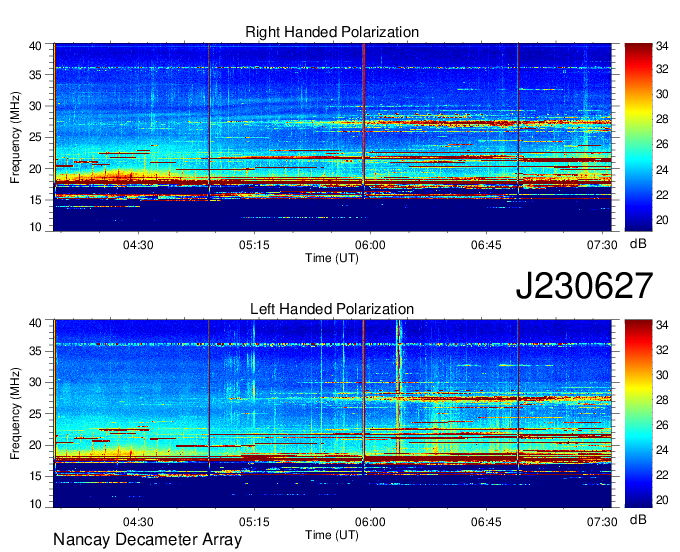This screenshot has height=552, width=680.
Task: Click the dB unit label beside the Right Handed colorbar
Action: coord(638,244)
